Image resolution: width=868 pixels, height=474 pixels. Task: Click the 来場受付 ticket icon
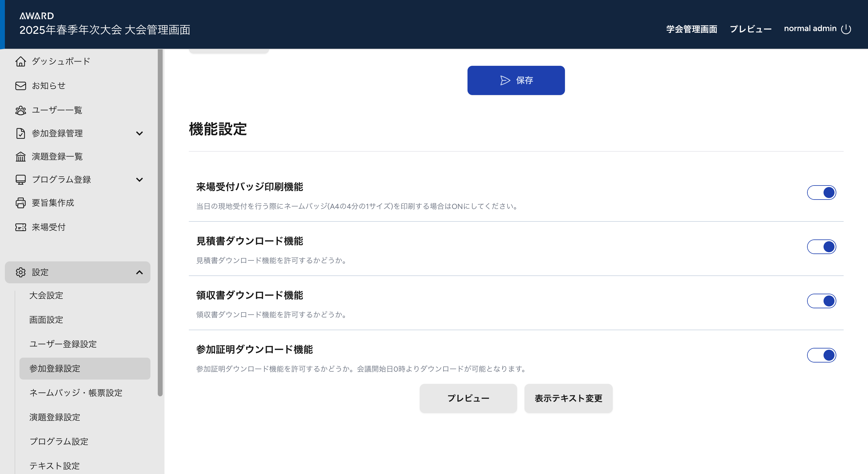point(20,227)
